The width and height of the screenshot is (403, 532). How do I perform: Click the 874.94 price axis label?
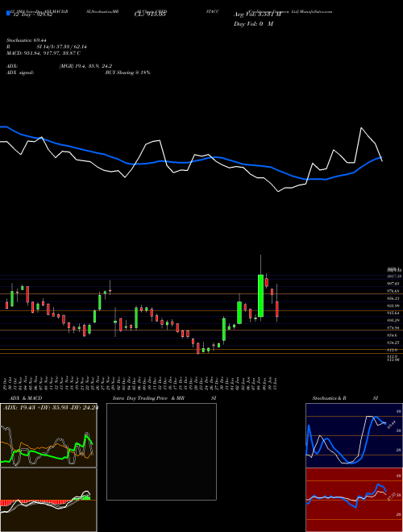coord(393,328)
